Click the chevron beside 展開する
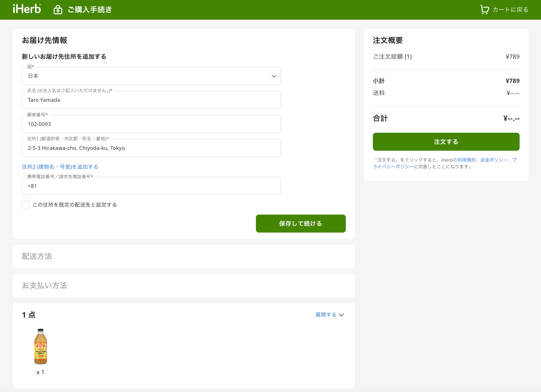This screenshot has width=541, height=392. (341, 315)
